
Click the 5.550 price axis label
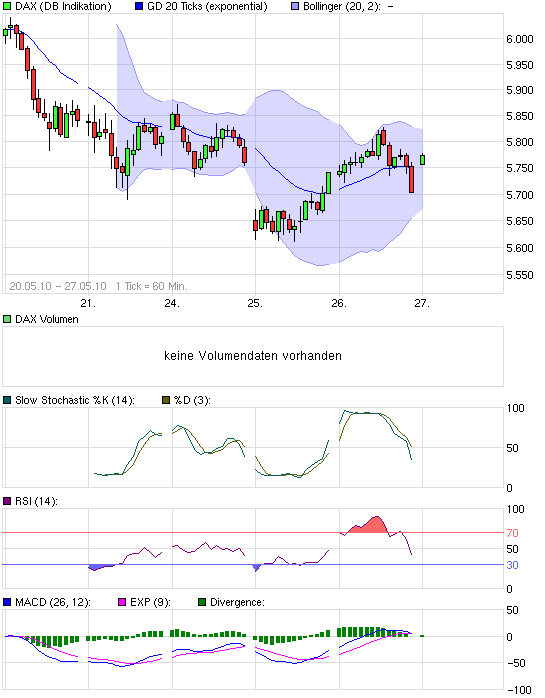(x=520, y=275)
